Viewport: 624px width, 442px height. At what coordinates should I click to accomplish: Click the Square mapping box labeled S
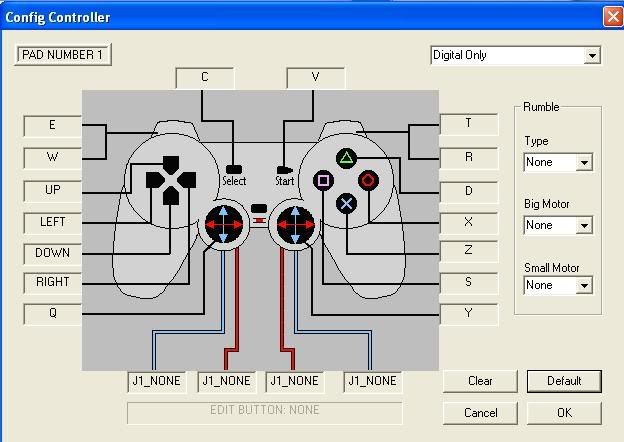469,283
